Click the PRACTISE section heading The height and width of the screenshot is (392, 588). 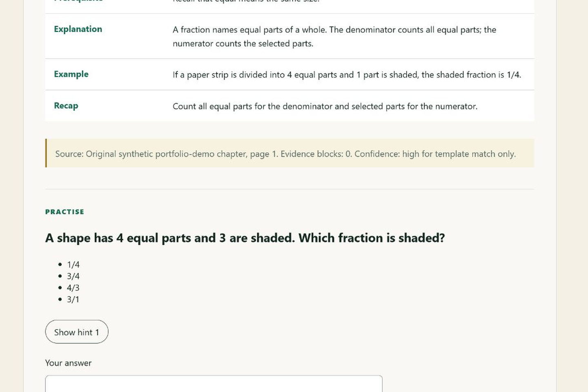coord(65,212)
